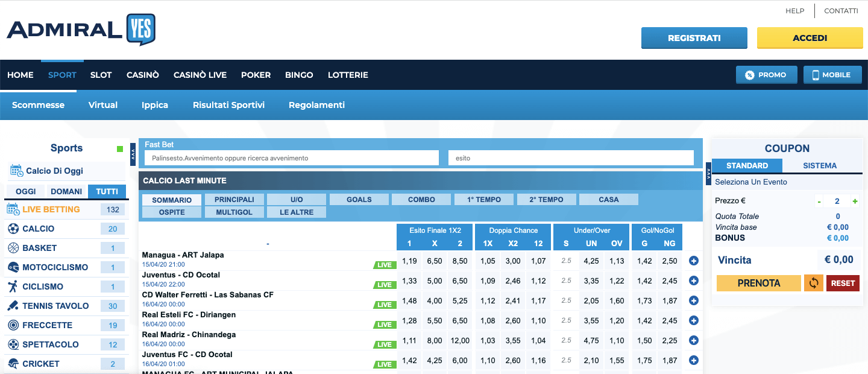
Task: Show the GOALS market tab
Action: pyautogui.click(x=359, y=200)
